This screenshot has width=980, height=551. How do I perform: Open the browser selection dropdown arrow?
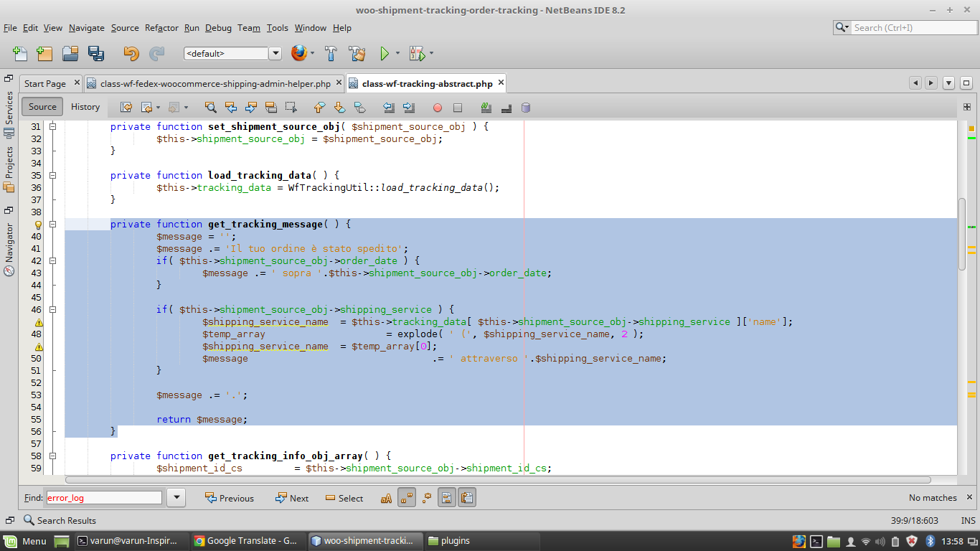point(313,54)
